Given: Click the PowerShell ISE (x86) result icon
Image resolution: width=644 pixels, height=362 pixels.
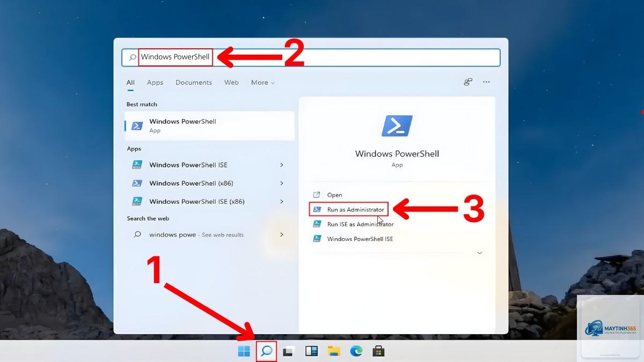Looking at the screenshot, I should tap(137, 201).
